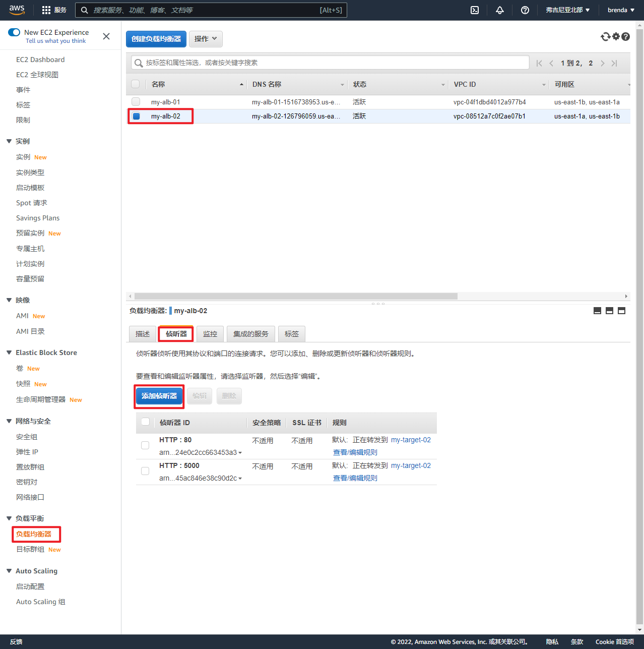The height and width of the screenshot is (649, 644).
Task: Sort by the 名称 column header
Action: pyautogui.click(x=197, y=84)
